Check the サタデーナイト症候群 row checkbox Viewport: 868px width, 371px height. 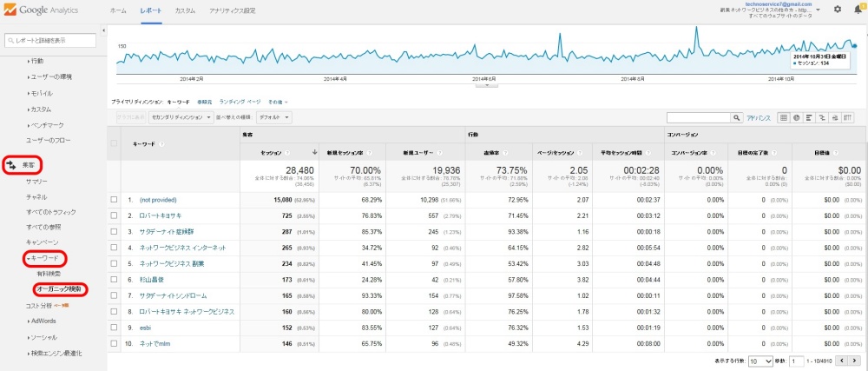(x=114, y=231)
